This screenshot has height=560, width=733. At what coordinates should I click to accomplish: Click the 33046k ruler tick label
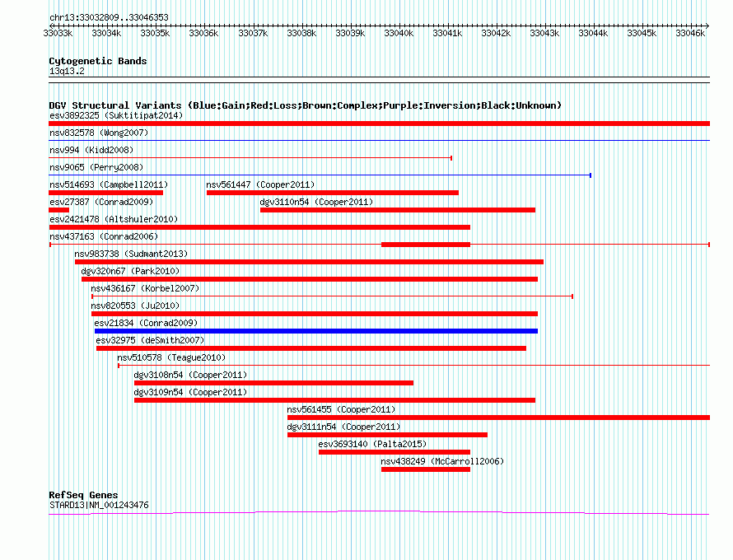coord(690,33)
